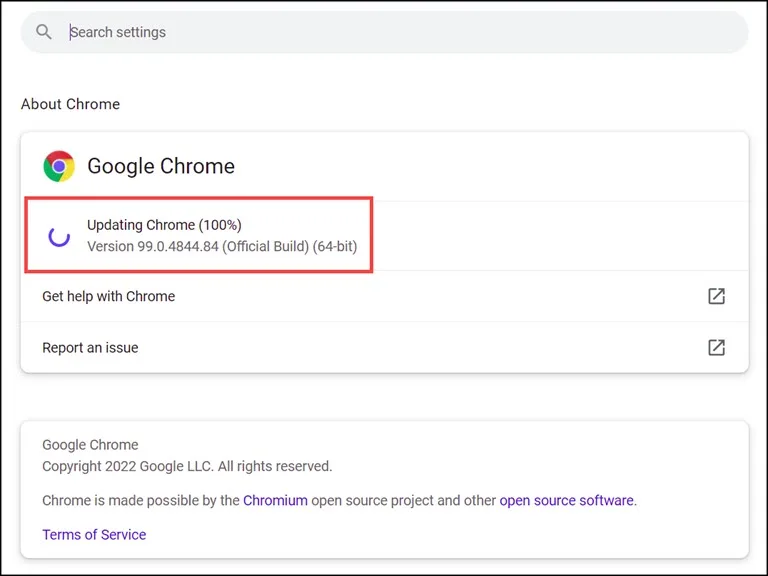768x576 pixels.
Task: Open the Report an issue row
Action: (x=384, y=347)
